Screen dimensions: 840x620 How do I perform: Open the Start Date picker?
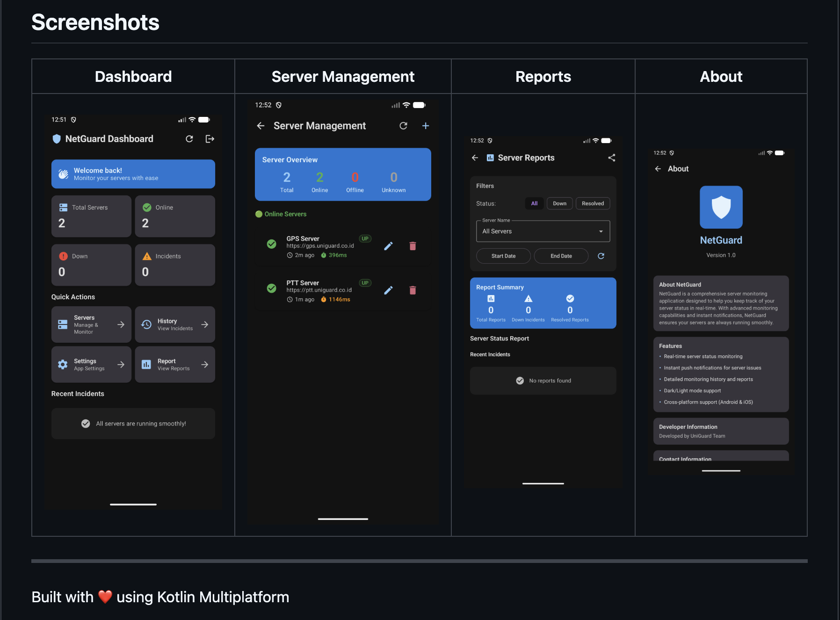(x=503, y=256)
